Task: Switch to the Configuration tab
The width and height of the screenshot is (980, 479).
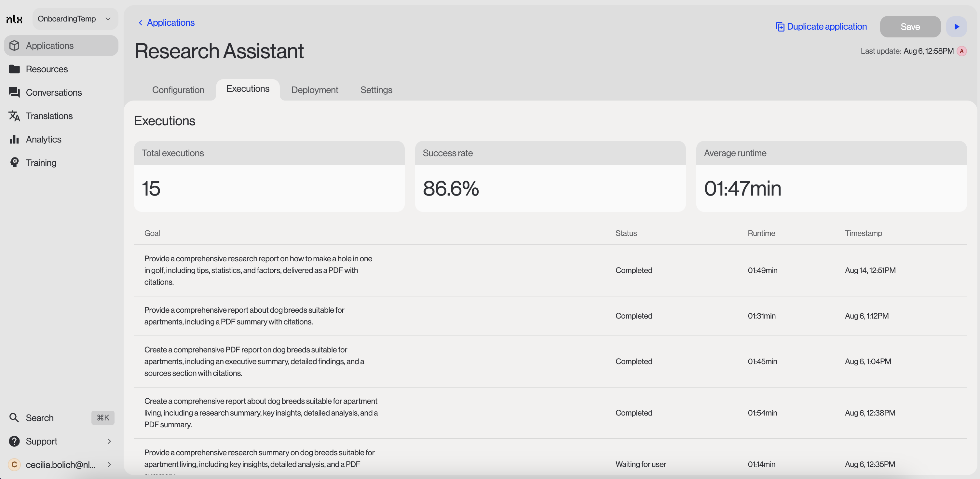Action: (178, 90)
